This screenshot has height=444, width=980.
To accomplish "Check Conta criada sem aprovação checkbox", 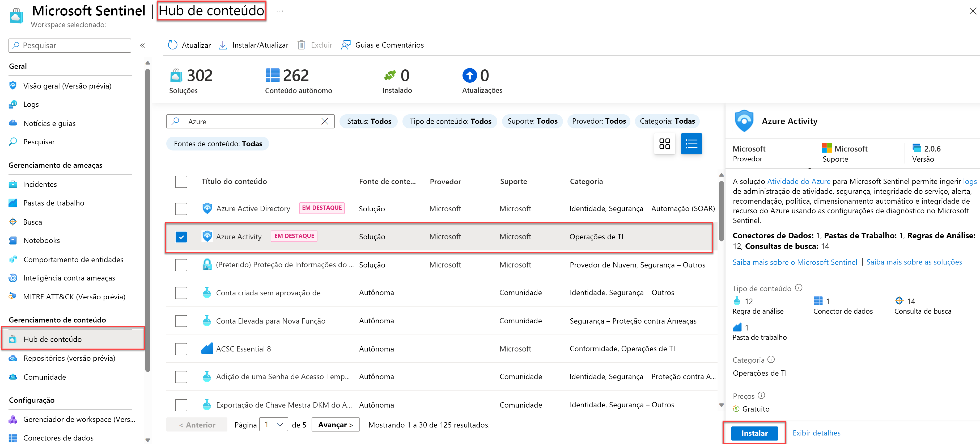I will (181, 293).
